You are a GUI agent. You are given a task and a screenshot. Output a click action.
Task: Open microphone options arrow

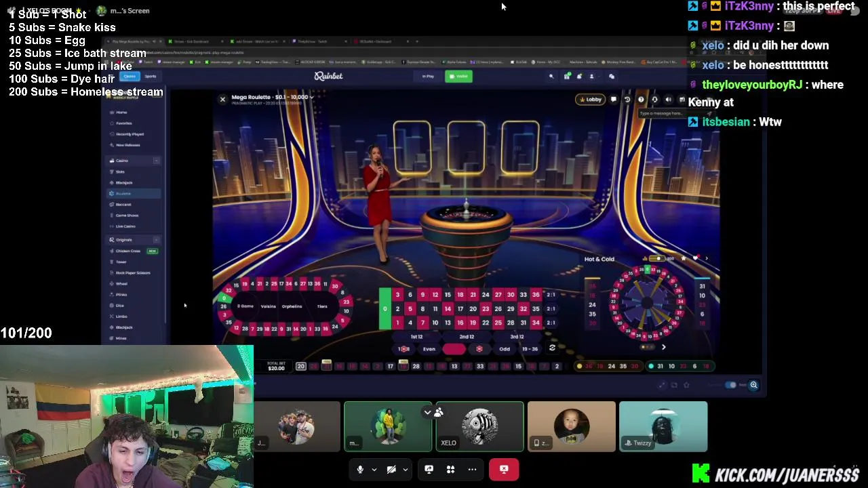pos(374,470)
